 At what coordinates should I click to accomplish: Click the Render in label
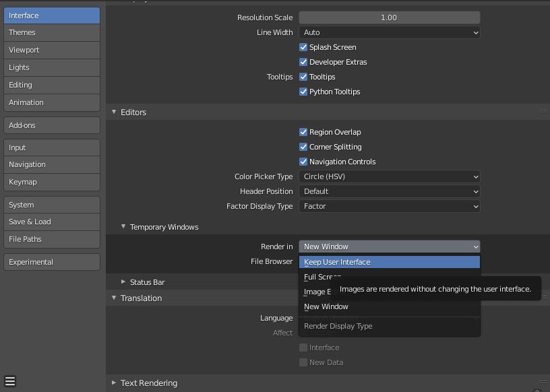[x=277, y=247]
